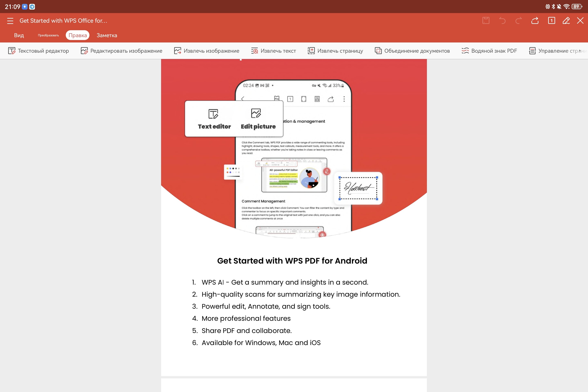
Task: Choose Редактировать изображение tool
Action: [x=121, y=51]
